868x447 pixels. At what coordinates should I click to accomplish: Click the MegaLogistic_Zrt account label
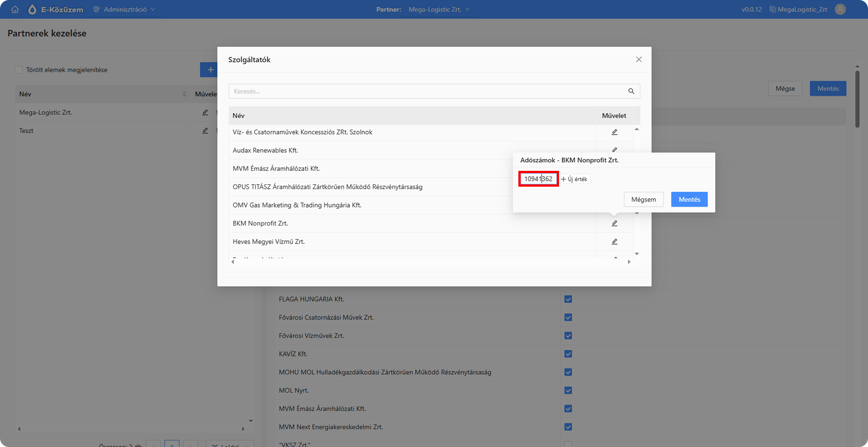point(798,9)
